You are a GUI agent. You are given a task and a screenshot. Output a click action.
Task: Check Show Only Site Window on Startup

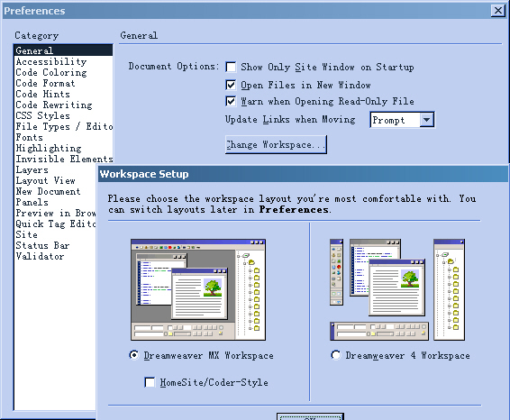coord(231,67)
